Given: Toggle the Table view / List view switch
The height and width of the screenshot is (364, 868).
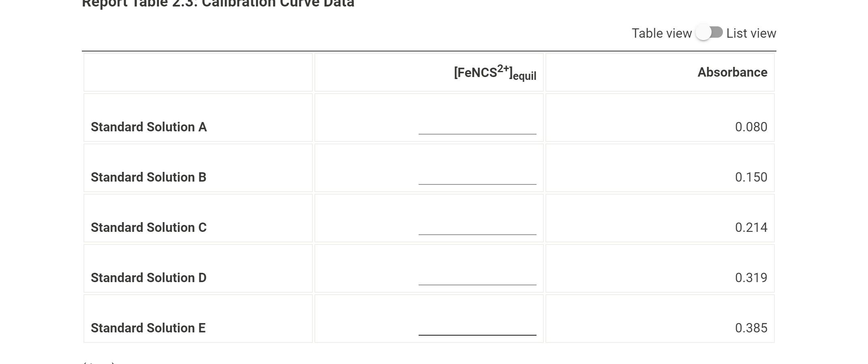Looking at the screenshot, I should click(709, 33).
